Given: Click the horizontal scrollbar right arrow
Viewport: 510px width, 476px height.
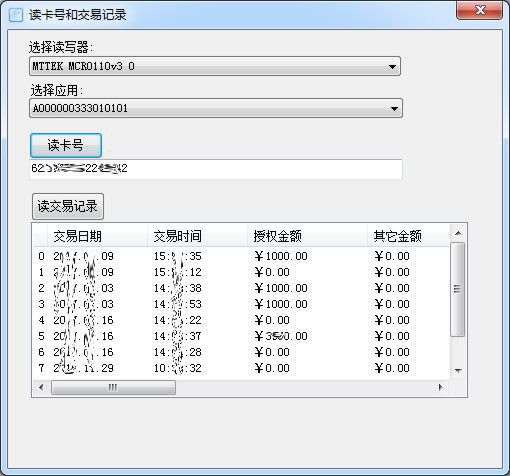Looking at the screenshot, I should coord(441,387).
